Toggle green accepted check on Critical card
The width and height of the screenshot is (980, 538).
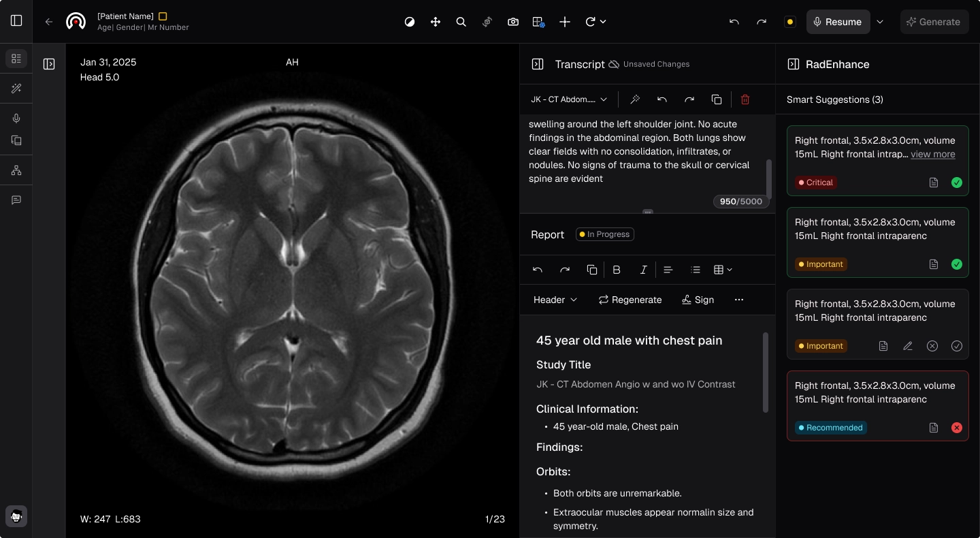[957, 183]
